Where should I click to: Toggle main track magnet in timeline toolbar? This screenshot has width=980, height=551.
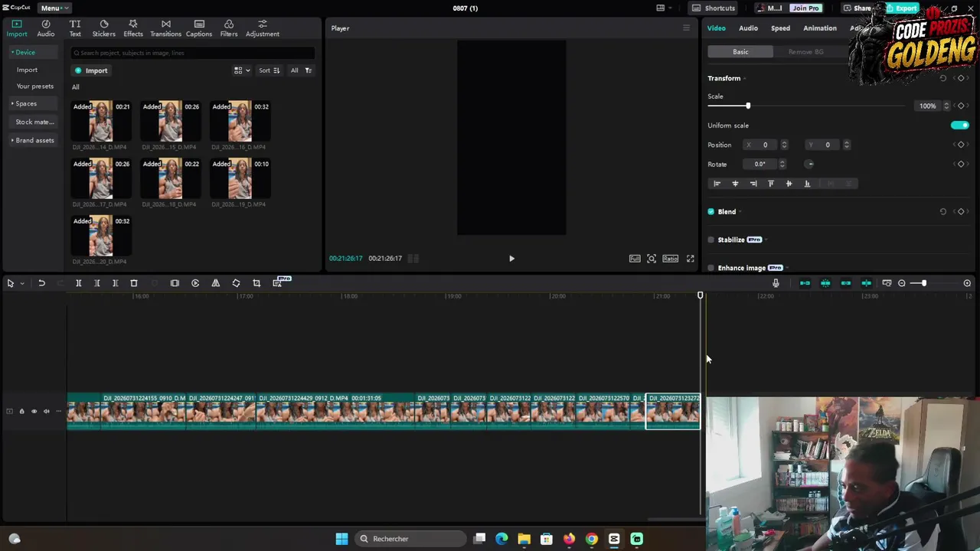805,283
